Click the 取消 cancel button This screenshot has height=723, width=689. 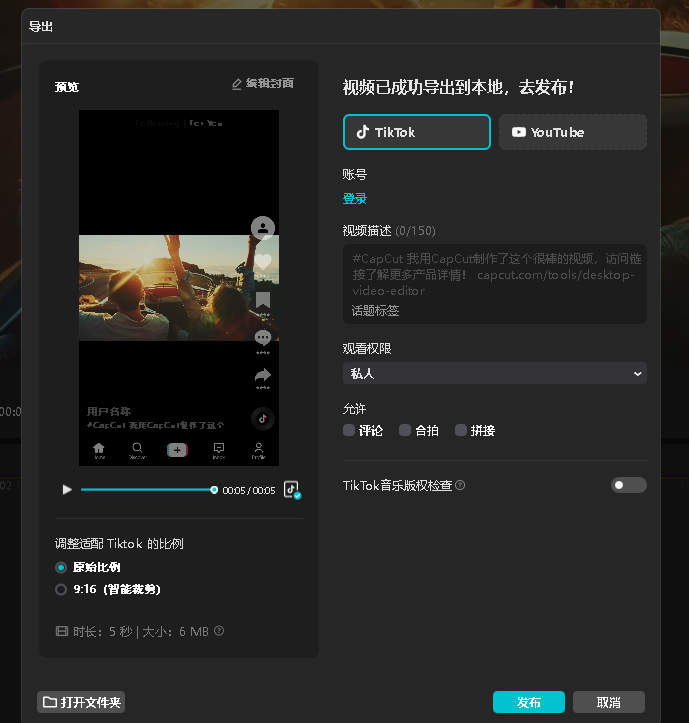(x=609, y=702)
